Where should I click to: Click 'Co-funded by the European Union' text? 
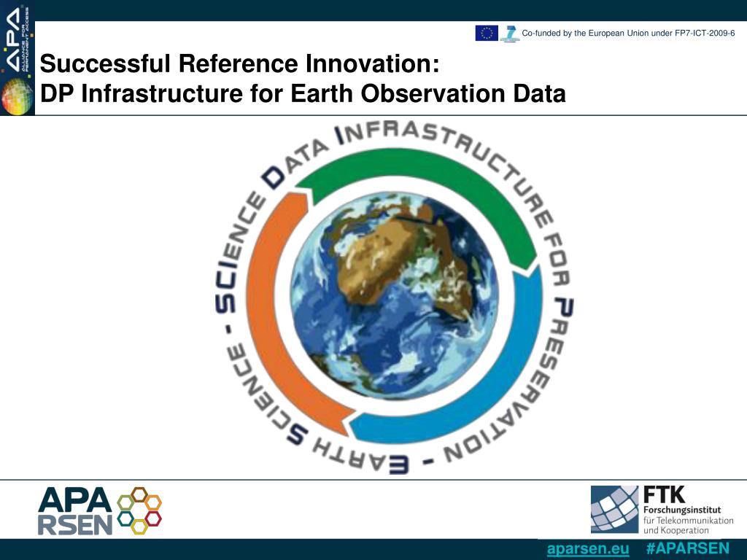point(585,34)
